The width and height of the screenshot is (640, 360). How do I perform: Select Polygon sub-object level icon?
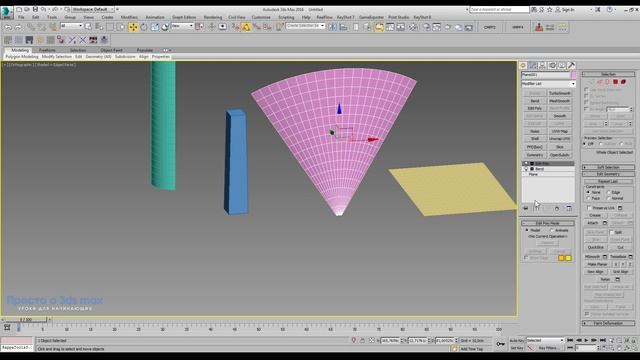[616, 82]
